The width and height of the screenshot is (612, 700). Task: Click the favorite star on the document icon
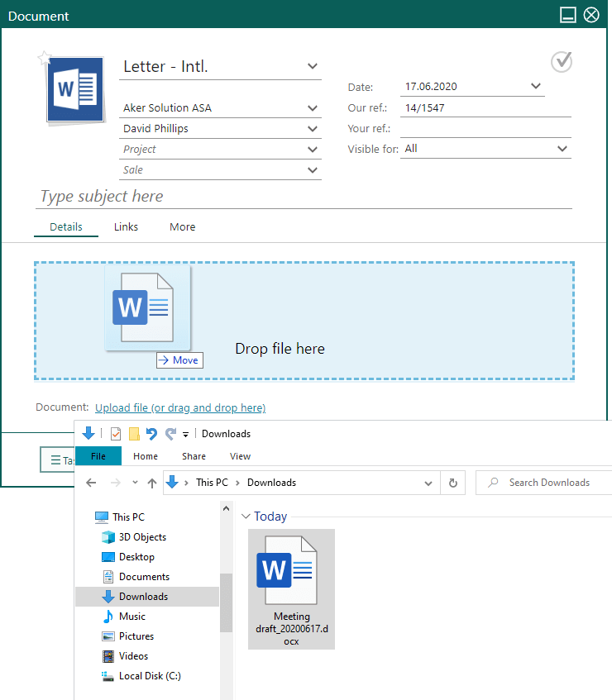[44, 57]
